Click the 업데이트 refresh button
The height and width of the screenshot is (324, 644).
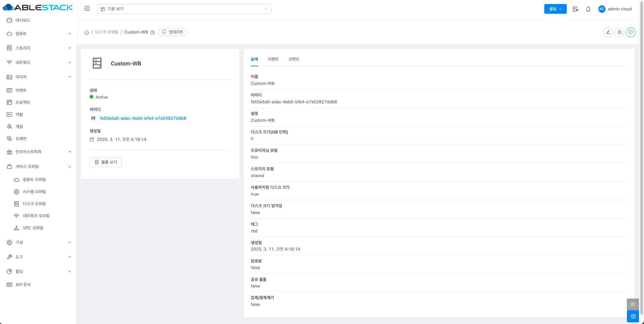point(173,32)
